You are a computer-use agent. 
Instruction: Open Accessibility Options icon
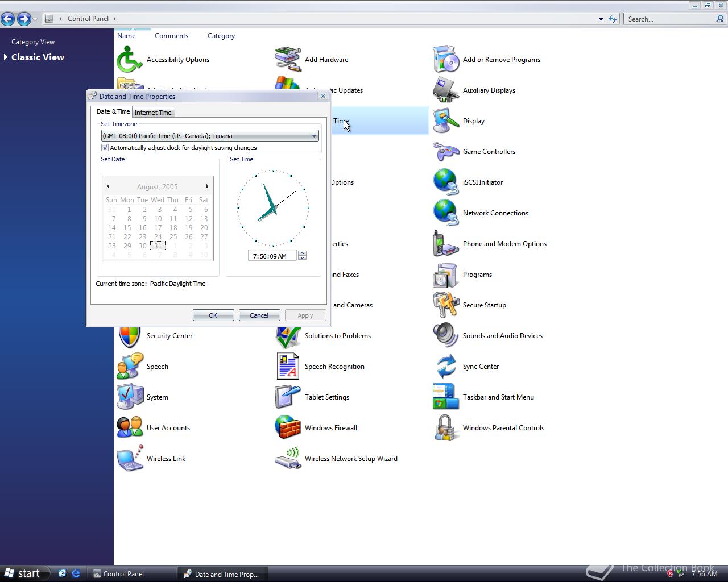point(130,60)
